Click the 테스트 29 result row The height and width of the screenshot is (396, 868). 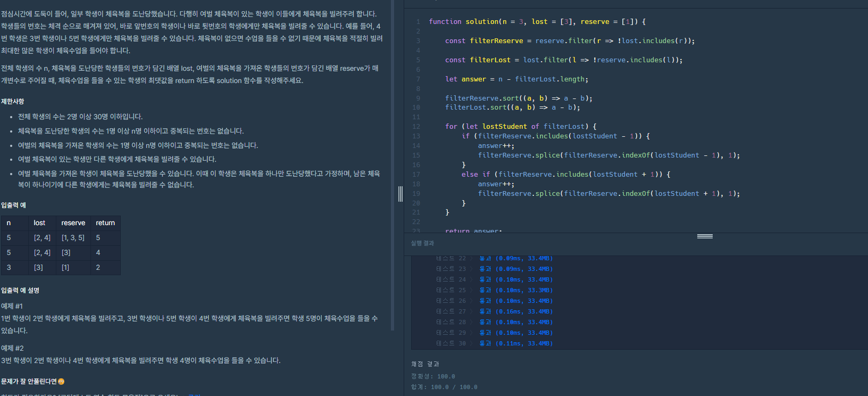pyautogui.click(x=495, y=333)
